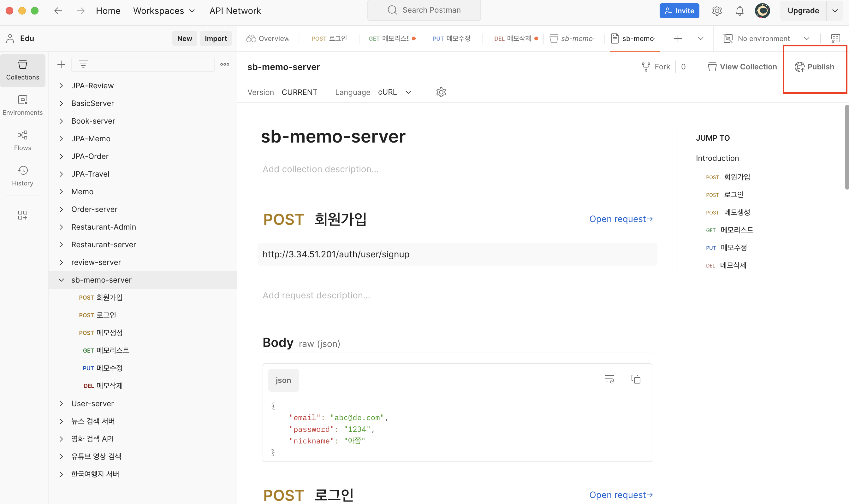849x504 pixels.
Task: Click the Search Postman field
Action: [x=424, y=10]
